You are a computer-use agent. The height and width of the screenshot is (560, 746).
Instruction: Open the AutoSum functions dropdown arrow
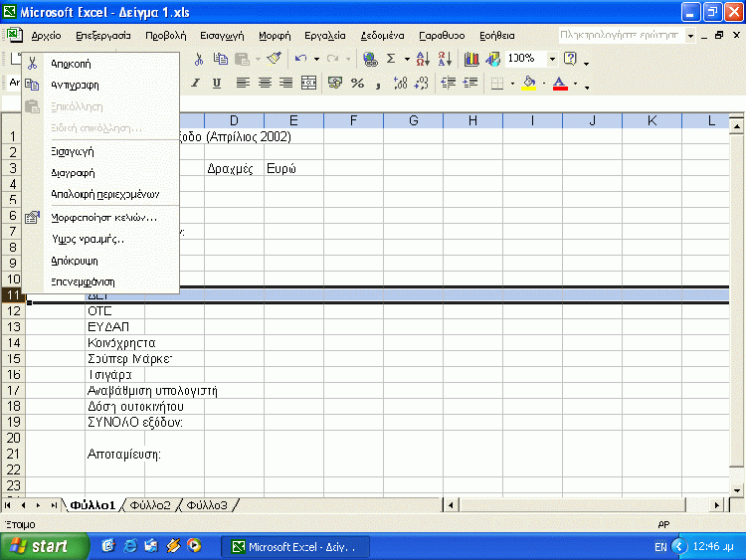407,60
